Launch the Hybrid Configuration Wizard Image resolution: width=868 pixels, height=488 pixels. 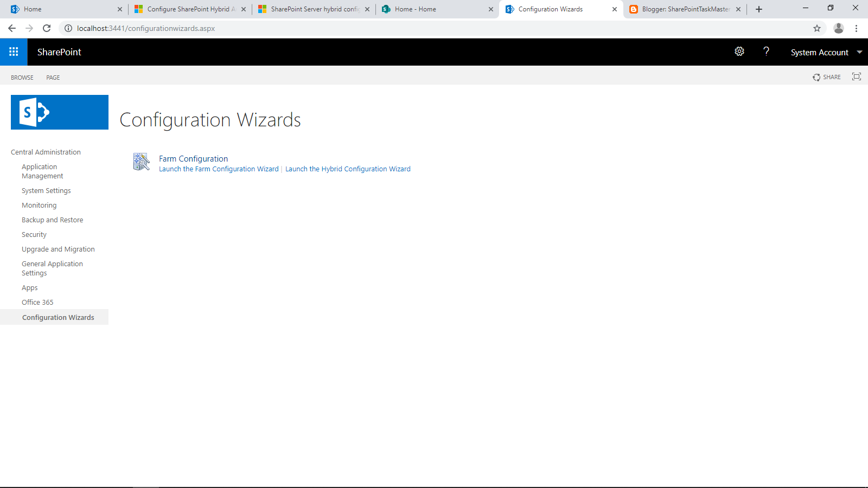click(x=348, y=169)
